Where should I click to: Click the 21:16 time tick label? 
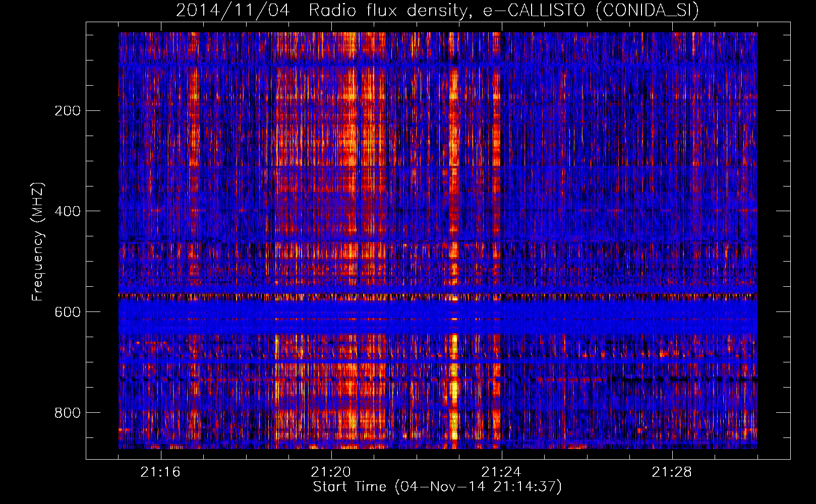point(160,472)
